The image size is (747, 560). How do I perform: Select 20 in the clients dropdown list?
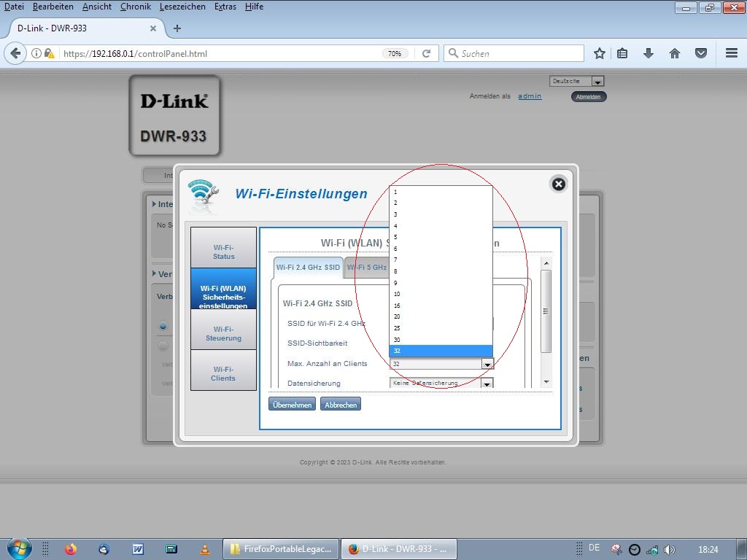[441, 316]
